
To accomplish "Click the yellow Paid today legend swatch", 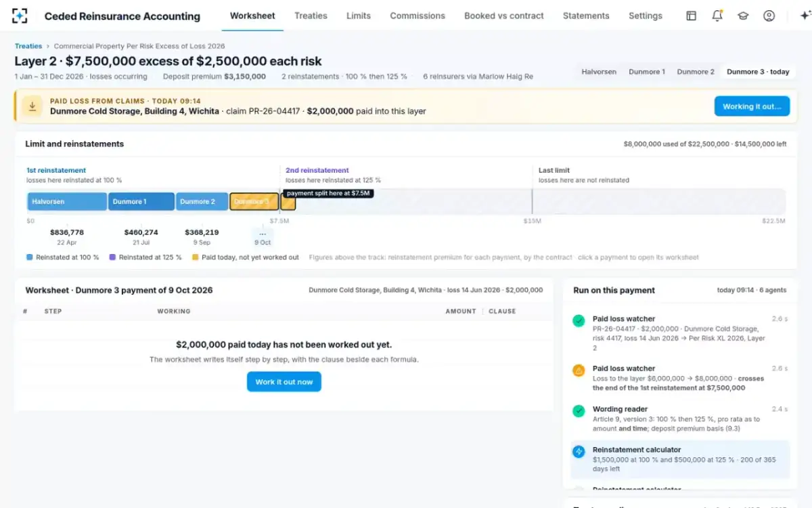I will [x=196, y=257].
